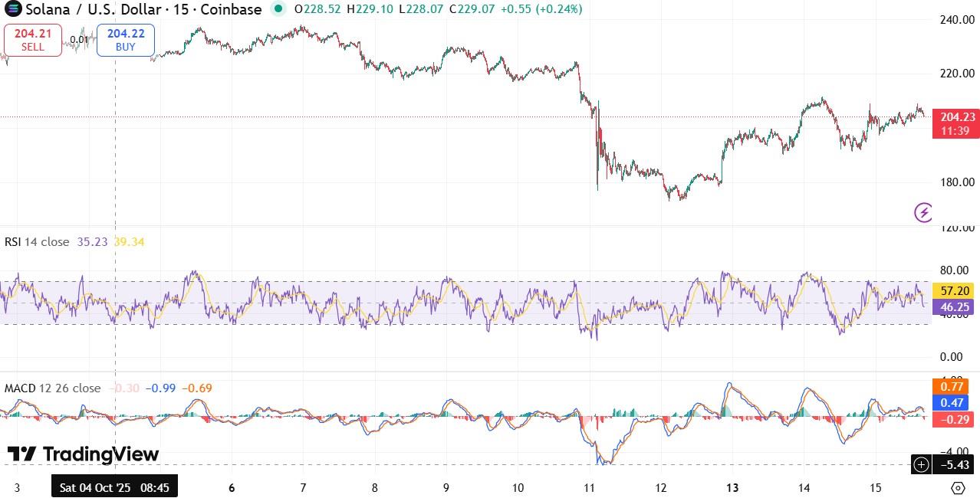
Task: Click the SELL 204.21 button
Action: (33, 40)
